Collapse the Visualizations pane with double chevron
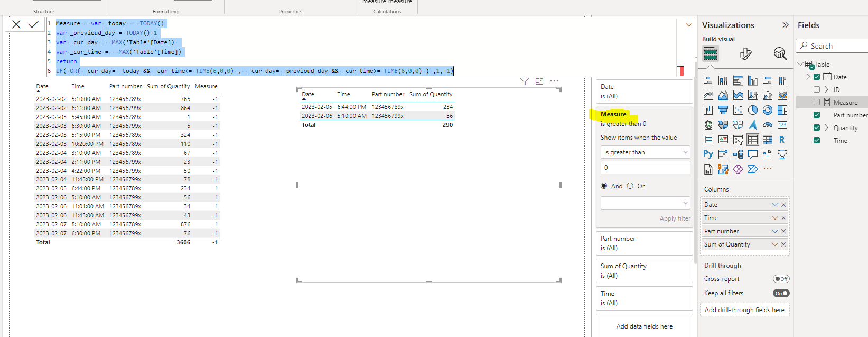Image resolution: width=868 pixels, height=337 pixels. point(785,25)
